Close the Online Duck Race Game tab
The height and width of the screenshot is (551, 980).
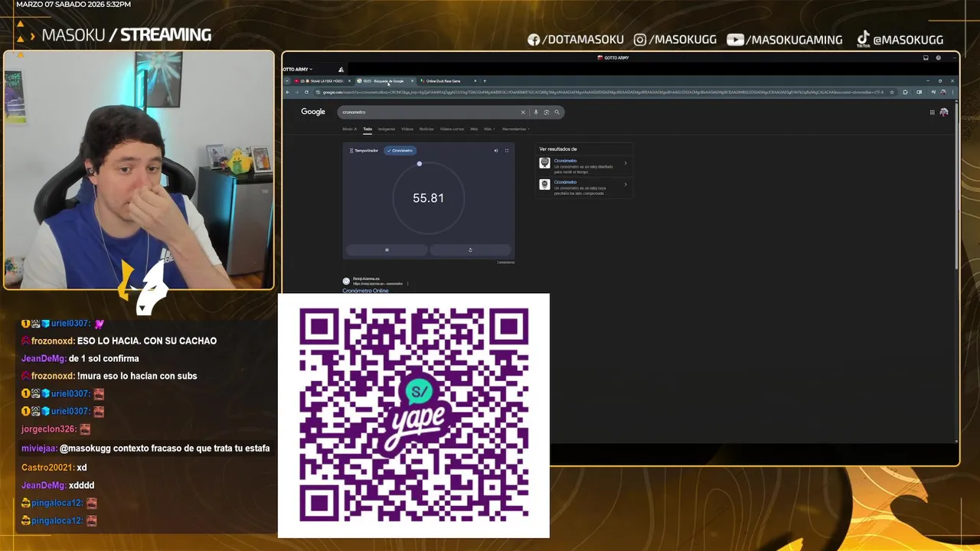475,80
